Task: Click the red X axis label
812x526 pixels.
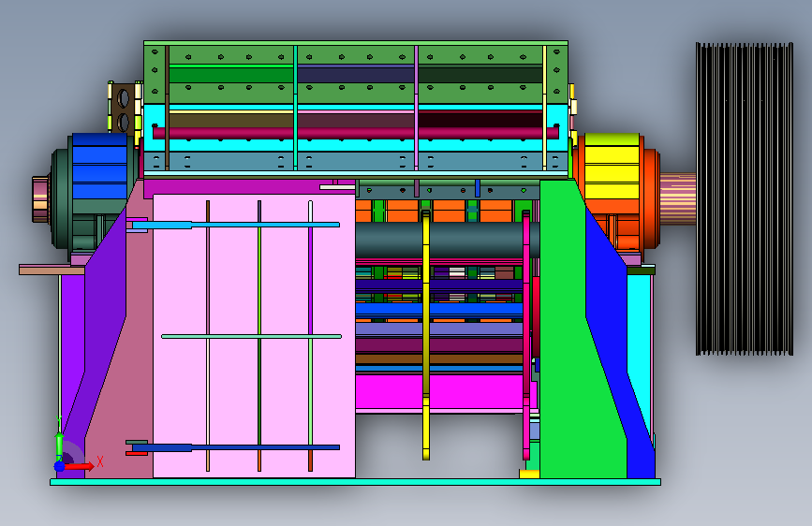Action: (100, 461)
